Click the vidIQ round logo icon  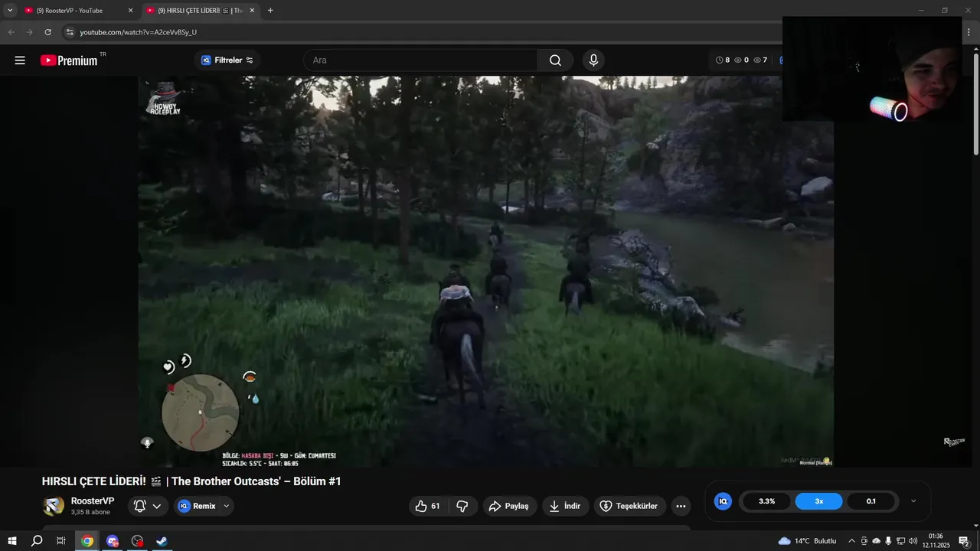pyautogui.click(x=723, y=501)
